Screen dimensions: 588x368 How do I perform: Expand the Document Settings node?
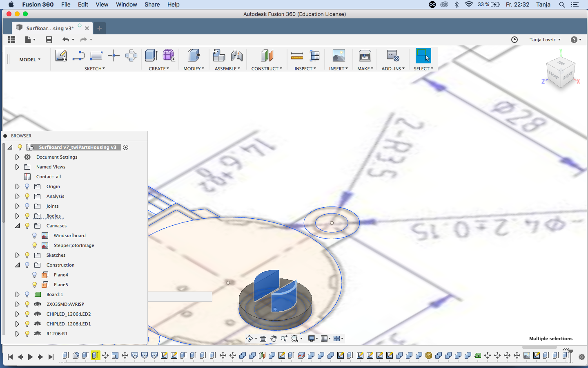[x=17, y=157]
